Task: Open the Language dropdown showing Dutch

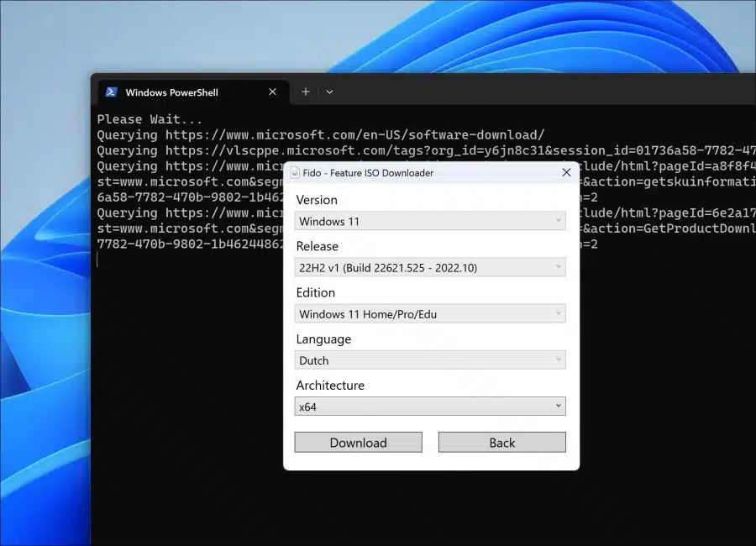Action: coord(430,360)
